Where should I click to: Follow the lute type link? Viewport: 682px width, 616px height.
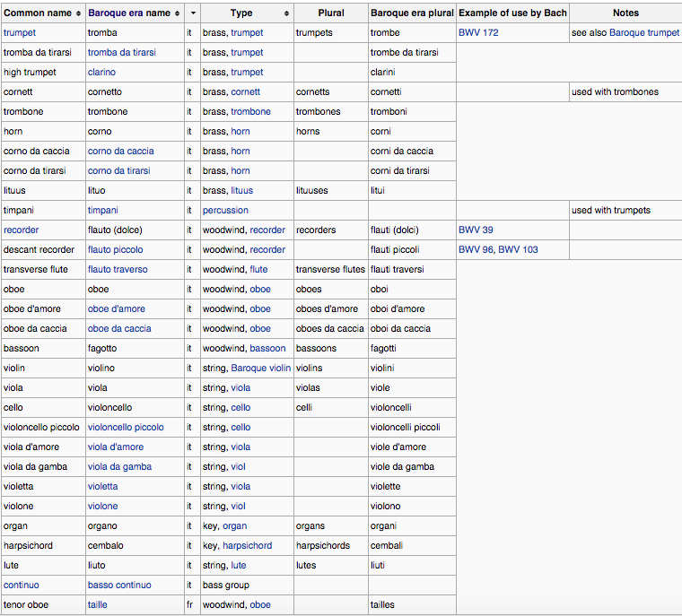(x=239, y=565)
